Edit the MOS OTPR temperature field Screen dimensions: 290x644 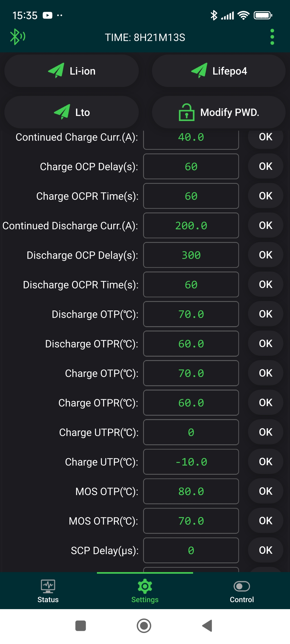pos(191,521)
